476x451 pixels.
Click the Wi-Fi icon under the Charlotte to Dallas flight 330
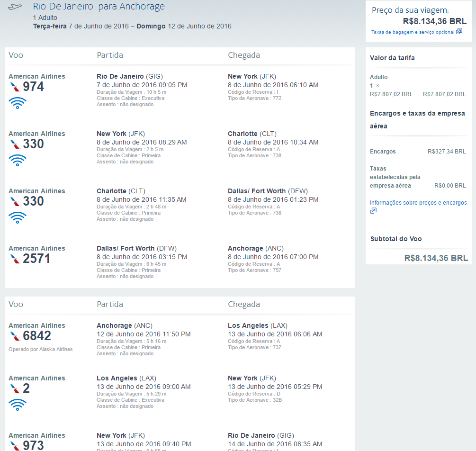[x=18, y=218]
